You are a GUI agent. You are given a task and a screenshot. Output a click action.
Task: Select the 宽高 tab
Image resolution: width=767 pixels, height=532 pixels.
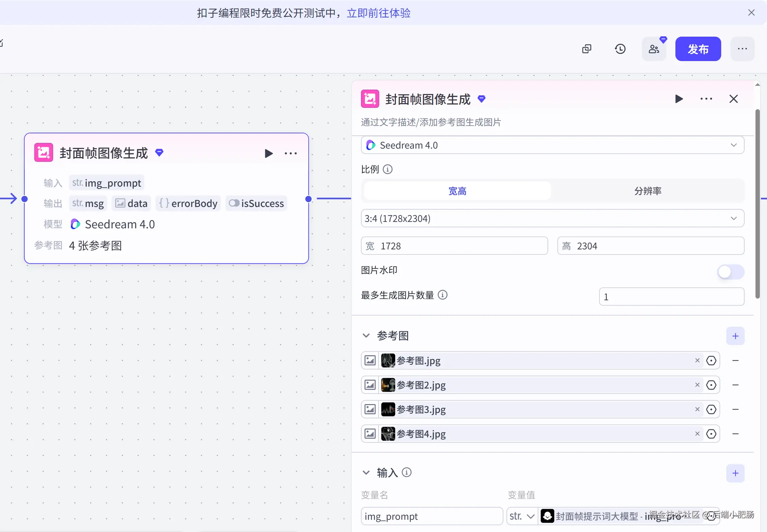click(x=457, y=191)
